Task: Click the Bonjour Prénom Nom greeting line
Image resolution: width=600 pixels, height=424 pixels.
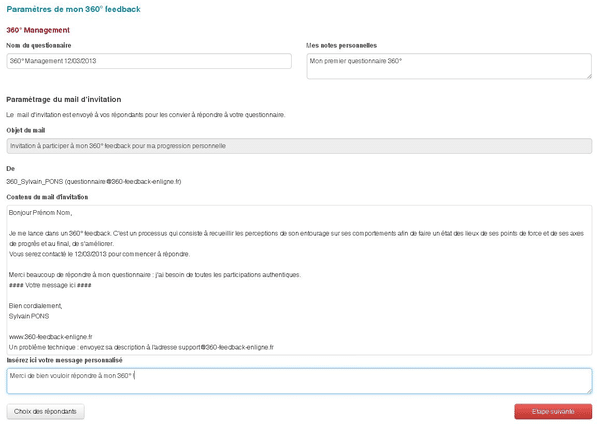Action: (41, 212)
